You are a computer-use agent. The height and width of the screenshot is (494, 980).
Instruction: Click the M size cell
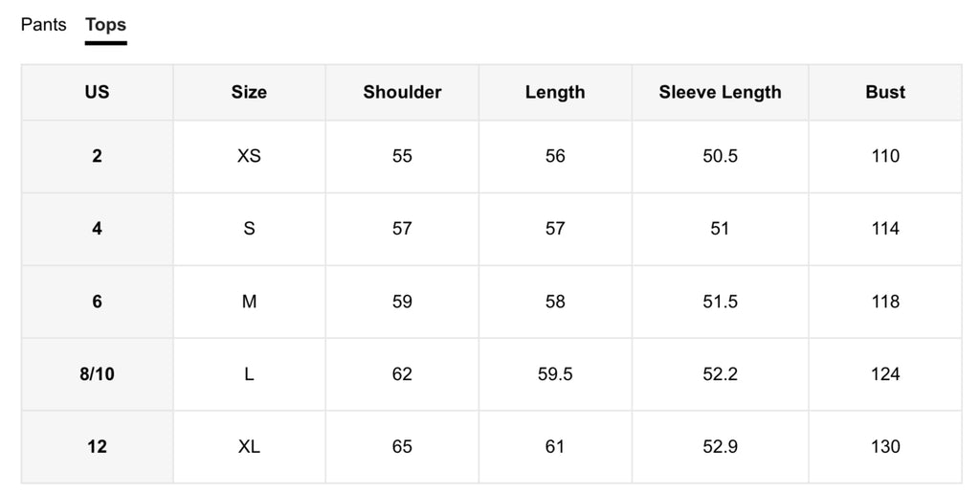click(x=249, y=302)
